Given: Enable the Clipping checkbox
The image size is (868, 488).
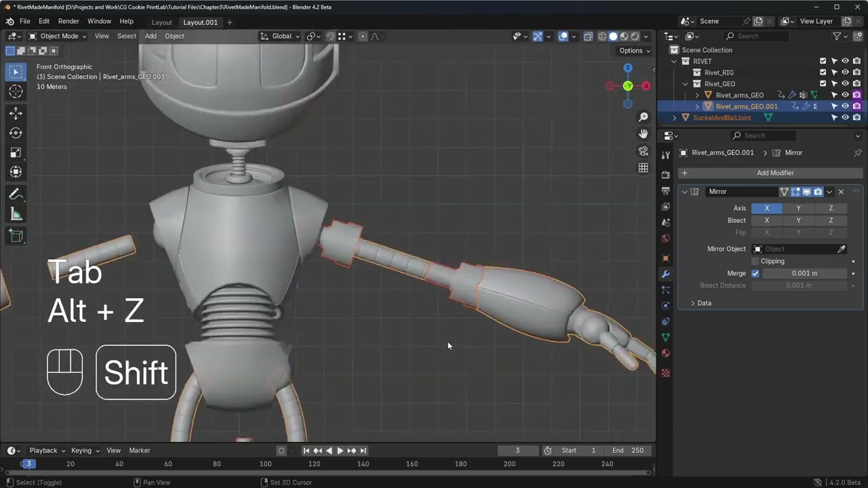Looking at the screenshot, I should (x=755, y=261).
